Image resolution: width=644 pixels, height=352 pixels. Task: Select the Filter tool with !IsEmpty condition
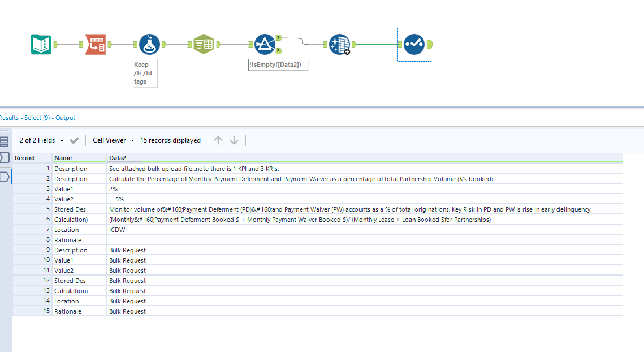click(x=265, y=44)
